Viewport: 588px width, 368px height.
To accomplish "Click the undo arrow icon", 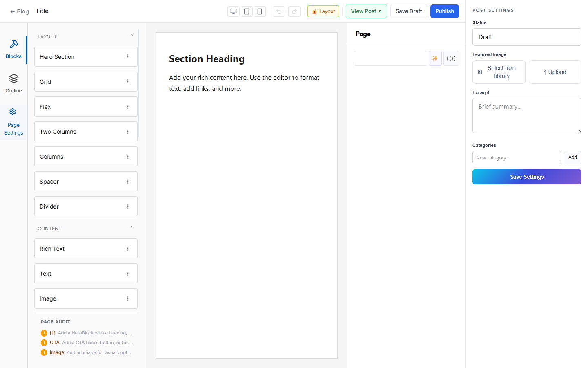I will (x=279, y=11).
